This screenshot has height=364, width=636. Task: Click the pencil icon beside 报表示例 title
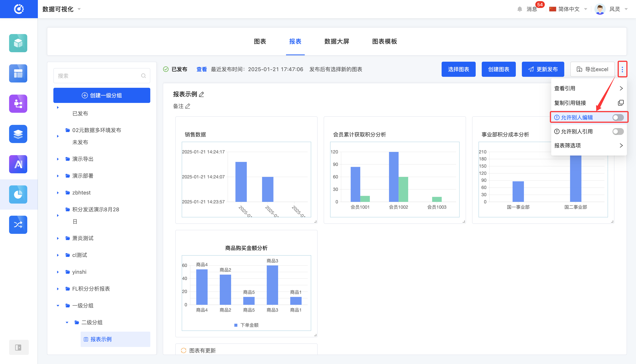[x=202, y=94]
